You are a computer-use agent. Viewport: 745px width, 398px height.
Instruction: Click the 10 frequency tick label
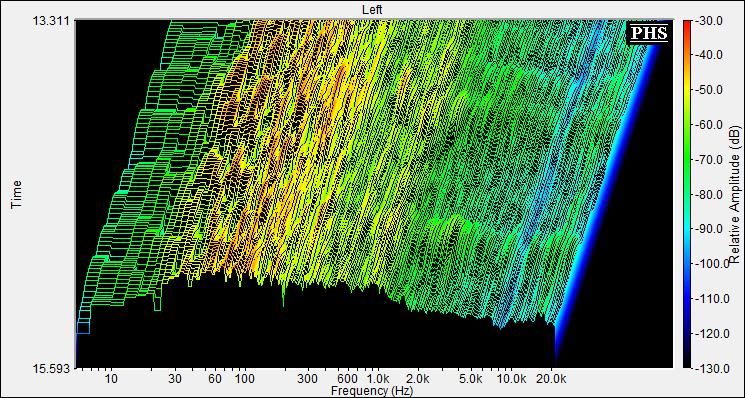[111, 379]
